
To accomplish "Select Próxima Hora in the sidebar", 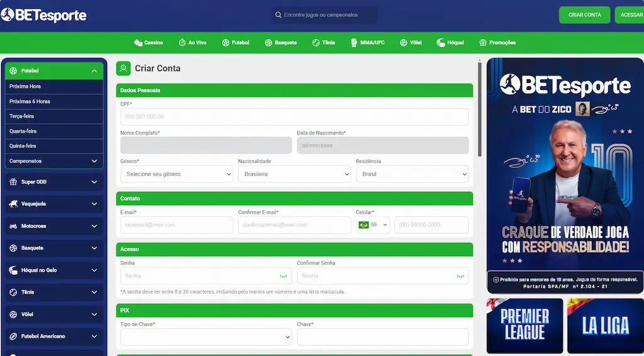I will tap(54, 87).
